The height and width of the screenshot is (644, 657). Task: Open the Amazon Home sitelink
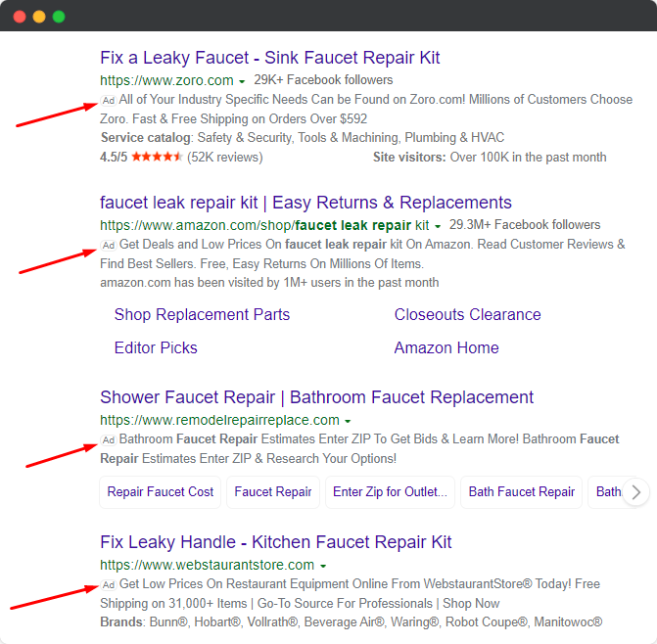point(446,348)
